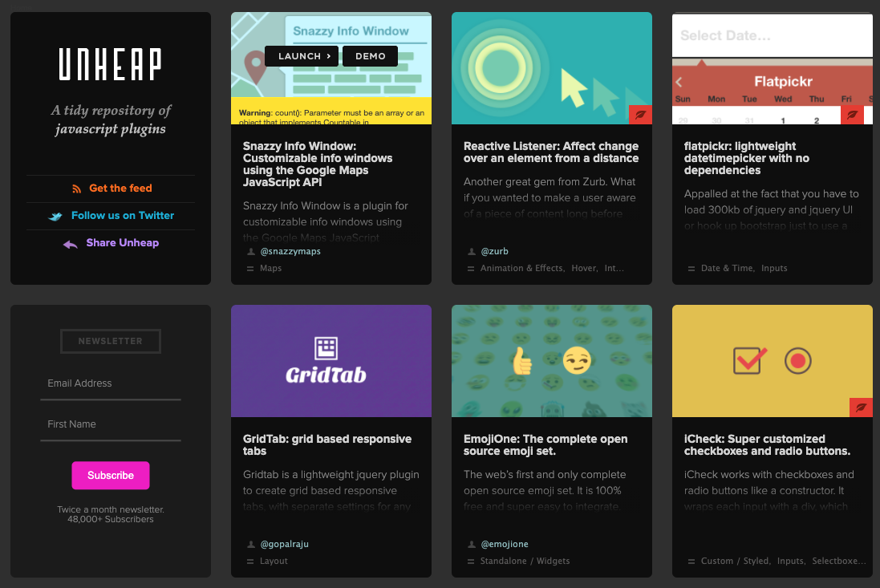Click "A tidy repository of javascript plugins" tagline
Viewport: 880px width, 588px height.
pyautogui.click(x=111, y=120)
